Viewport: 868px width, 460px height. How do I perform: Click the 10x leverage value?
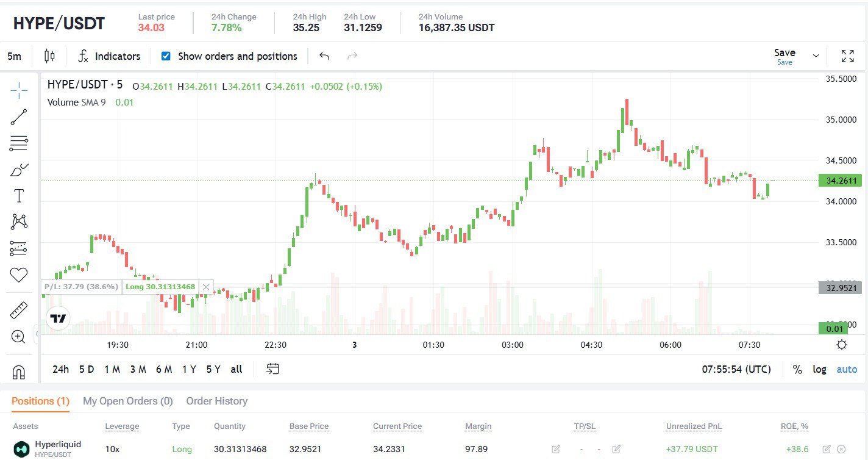click(x=112, y=449)
